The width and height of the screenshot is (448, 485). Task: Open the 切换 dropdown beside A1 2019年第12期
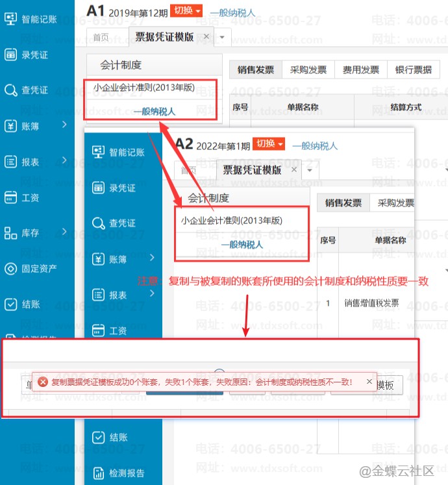[x=186, y=10]
